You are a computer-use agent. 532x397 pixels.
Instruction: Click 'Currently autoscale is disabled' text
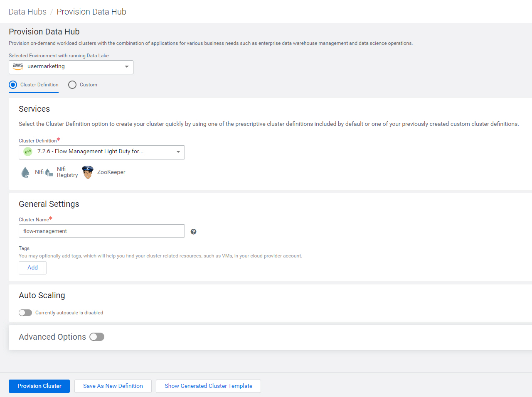(69, 313)
